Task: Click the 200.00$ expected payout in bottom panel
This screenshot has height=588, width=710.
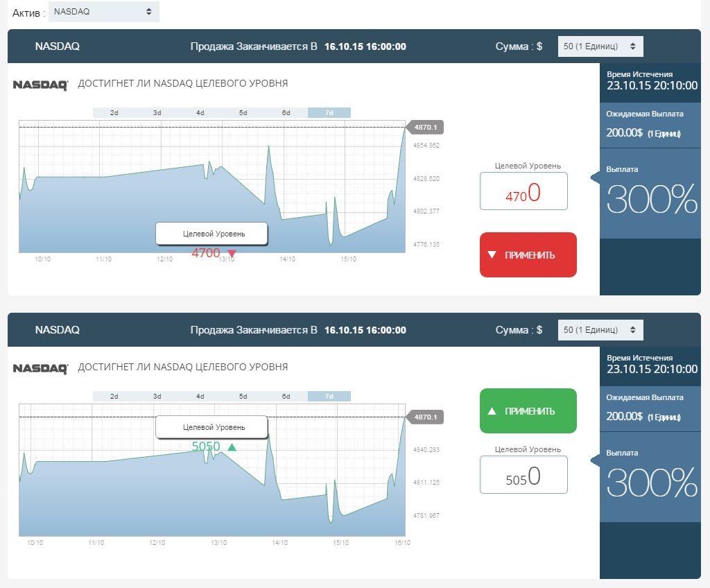Action: coord(625,416)
